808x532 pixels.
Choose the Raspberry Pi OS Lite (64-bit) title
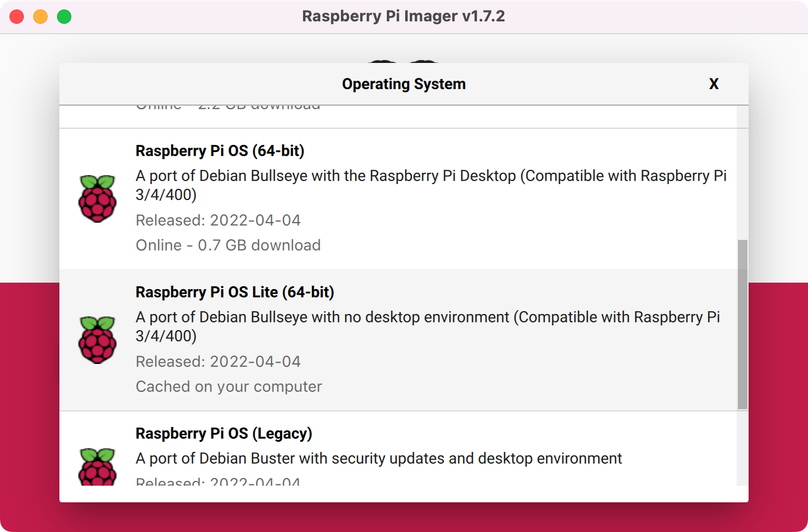(x=235, y=293)
